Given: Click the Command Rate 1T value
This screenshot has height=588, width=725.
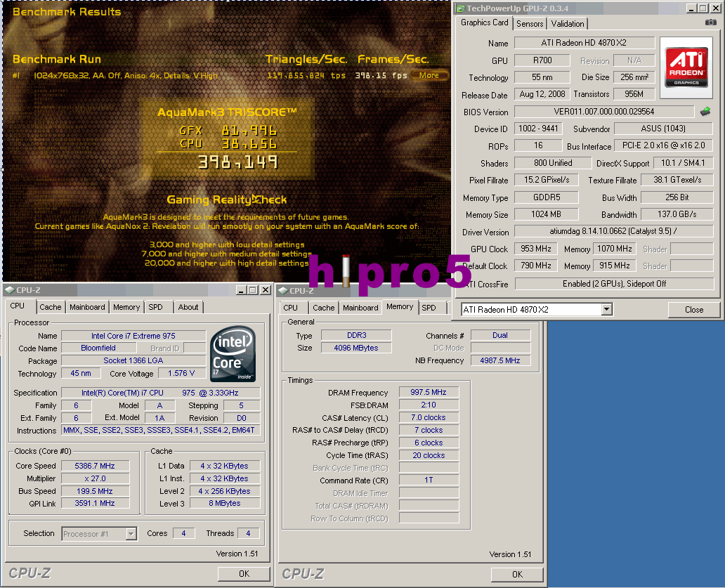Looking at the screenshot, I should [x=429, y=480].
